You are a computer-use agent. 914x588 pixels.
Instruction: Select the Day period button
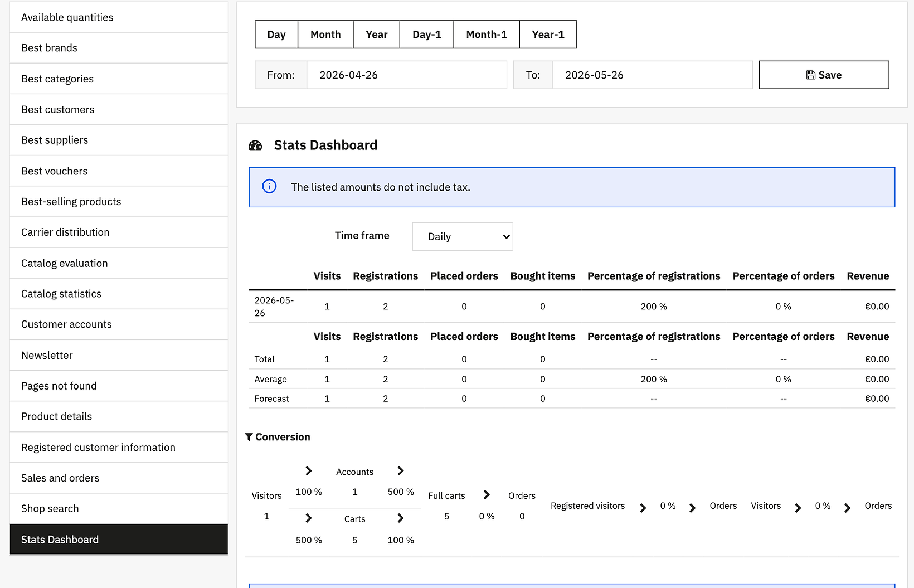pyautogui.click(x=276, y=35)
